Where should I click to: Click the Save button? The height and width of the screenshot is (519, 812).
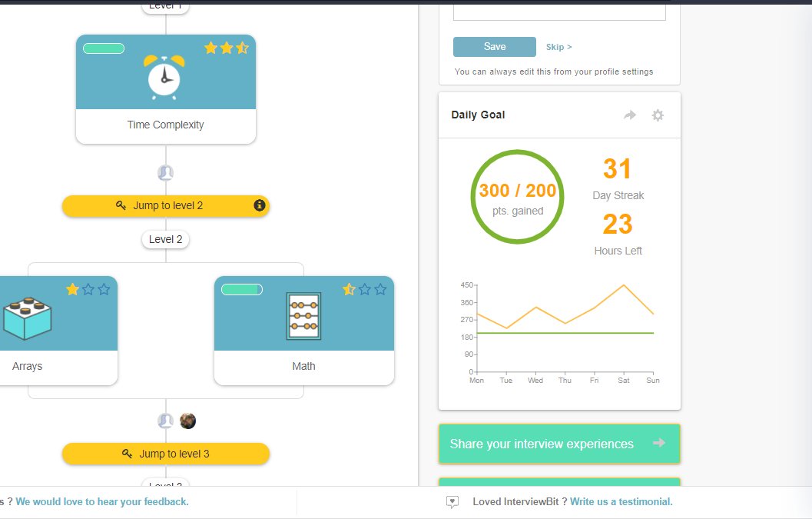coord(494,46)
